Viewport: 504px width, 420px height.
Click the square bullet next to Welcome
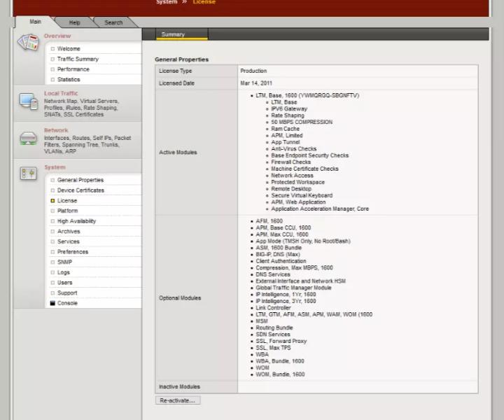click(52, 49)
